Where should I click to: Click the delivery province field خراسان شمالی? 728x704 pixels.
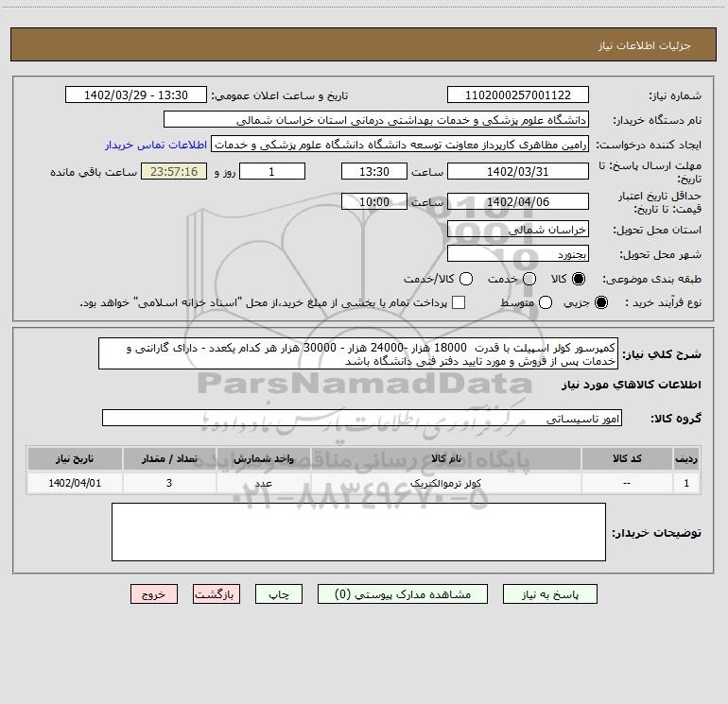pyautogui.click(x=518, y=230)
